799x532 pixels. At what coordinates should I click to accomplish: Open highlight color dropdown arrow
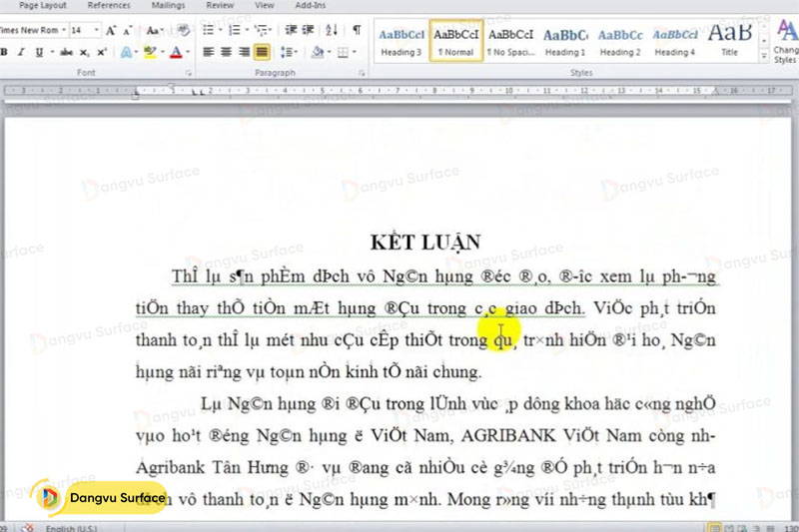click(162, 52)
